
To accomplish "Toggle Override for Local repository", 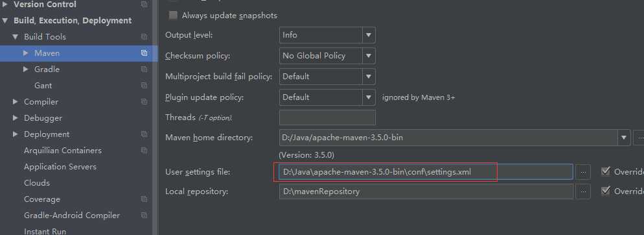I will click(x=605, y=191).
